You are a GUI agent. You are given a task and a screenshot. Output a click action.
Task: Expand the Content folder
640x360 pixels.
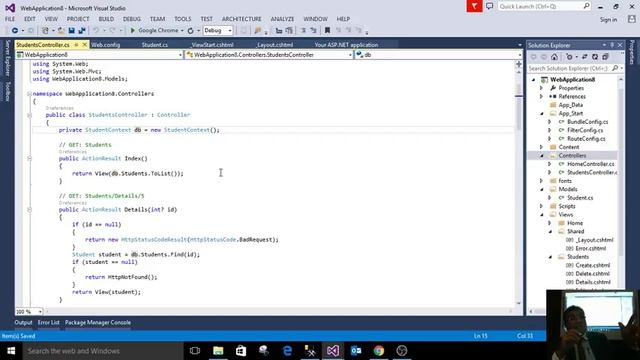pyautogui.click(x=542, y=147)
